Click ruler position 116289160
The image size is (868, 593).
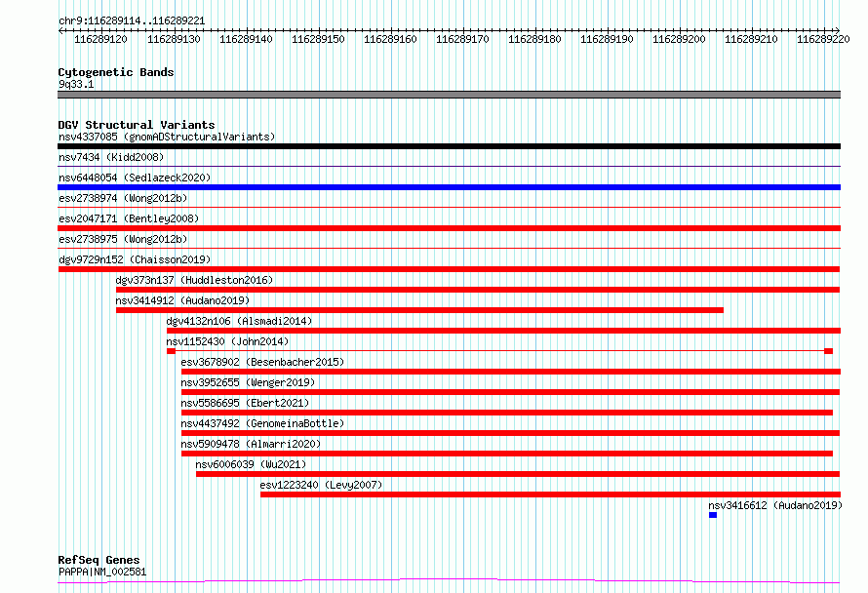pyautogui.click(x=390, y=39)
